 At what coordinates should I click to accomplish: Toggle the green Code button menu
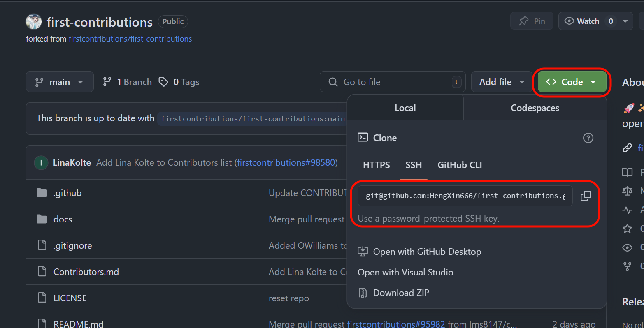[572, 82]
